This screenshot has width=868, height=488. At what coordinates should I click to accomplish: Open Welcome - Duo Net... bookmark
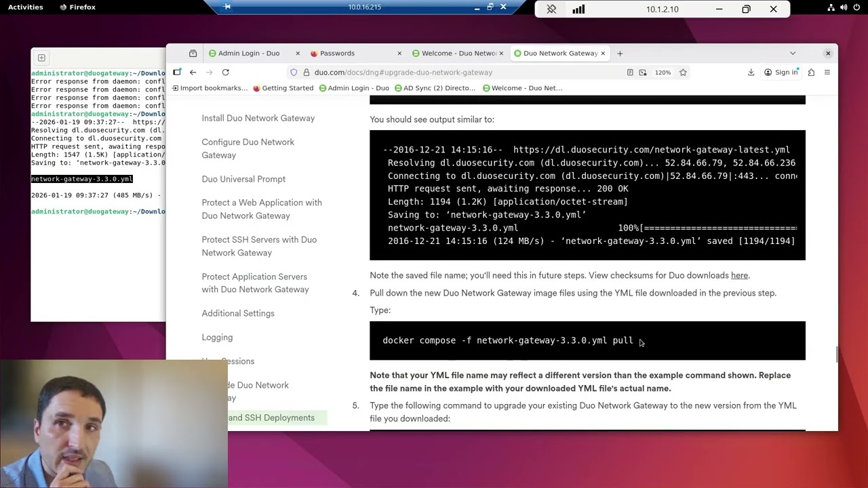522,88
